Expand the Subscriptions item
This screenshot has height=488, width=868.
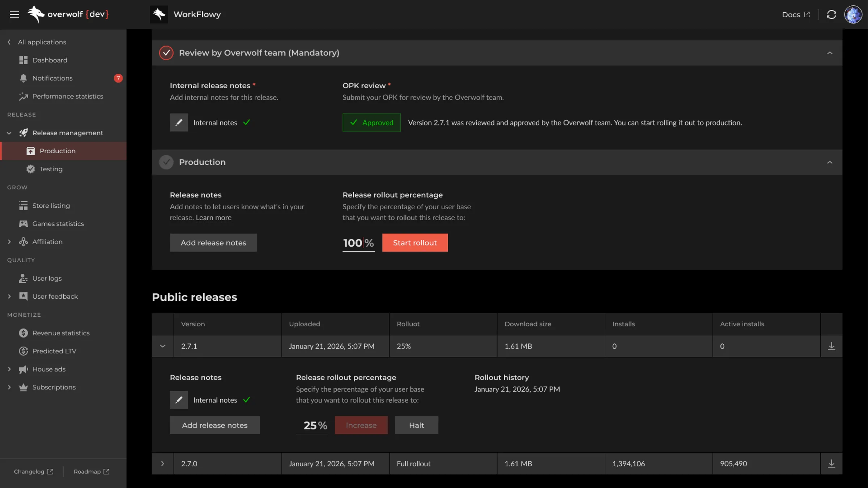(9, 387)
